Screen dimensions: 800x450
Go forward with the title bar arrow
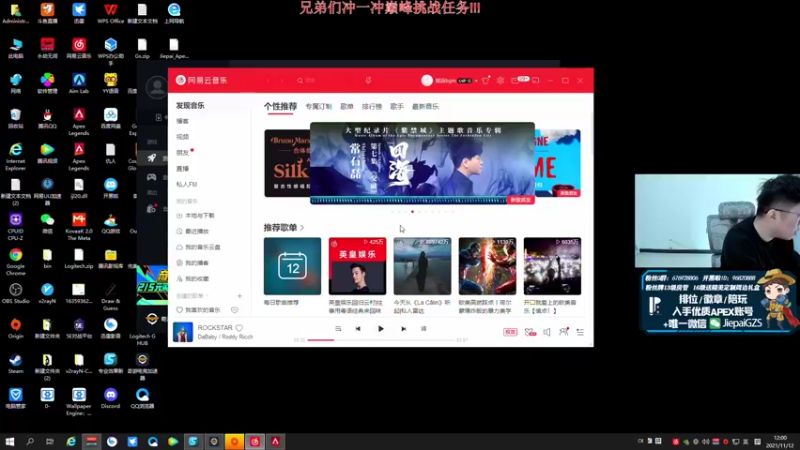(282, 81)
